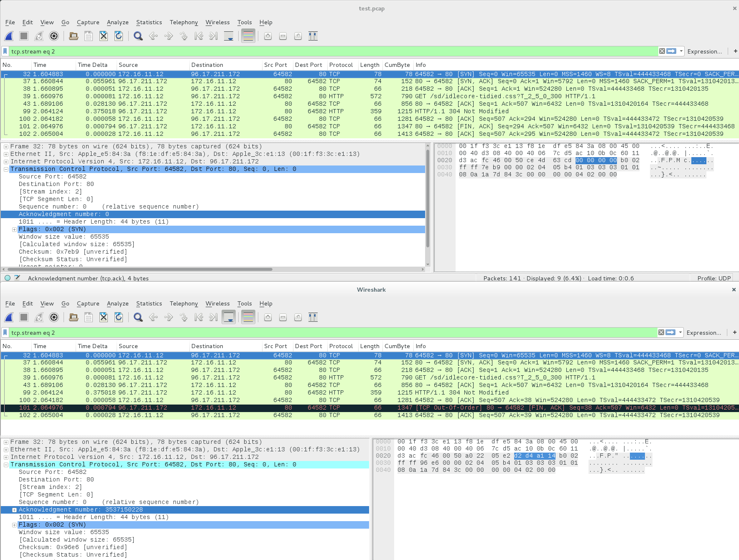Collapse Transmission Control Protocol tree in Wireshark window

click(6, 465)
